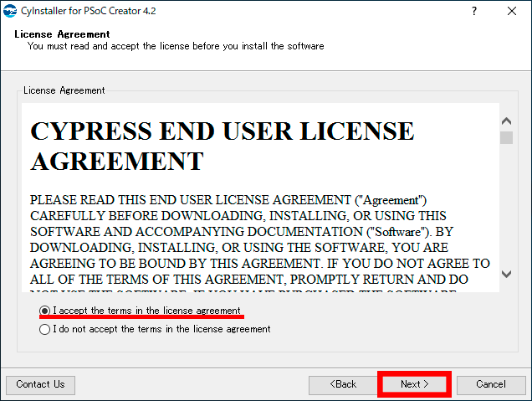Click the 'CYPRESS END USER LICENSE AGREEMENT' heading
Image resolution: width=532 pixels, height=401 pixels.
tap(223, 146)
